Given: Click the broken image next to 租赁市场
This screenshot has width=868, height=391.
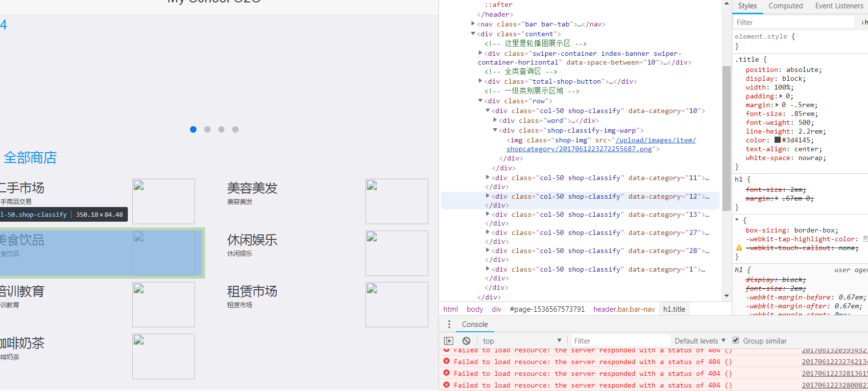Looking at the screenshot, I should 397,304.
